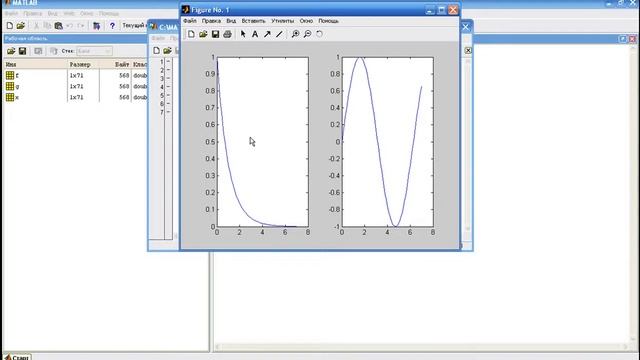Screen dimensions: 640x360
Task: Open file icon in Figure No. 1 toolbar
Action: pyautogui.click(x=203, y=34)
